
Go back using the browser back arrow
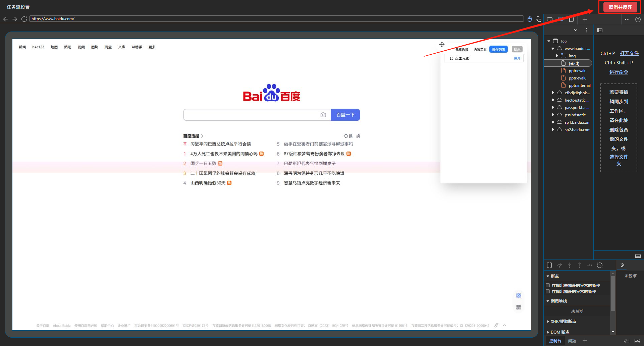coord(5,19)
